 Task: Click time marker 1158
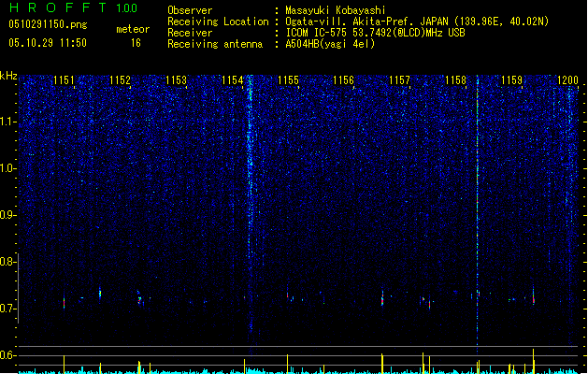tap(455, 79)
